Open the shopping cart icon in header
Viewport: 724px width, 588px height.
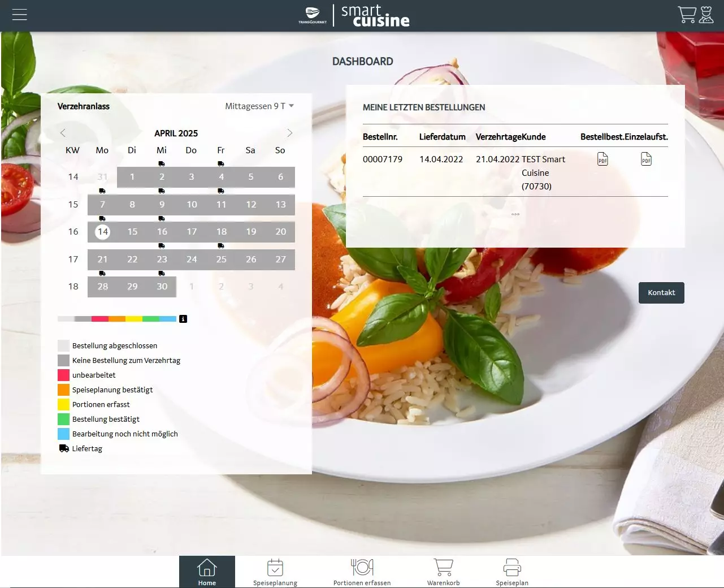(x=687, y=15)
